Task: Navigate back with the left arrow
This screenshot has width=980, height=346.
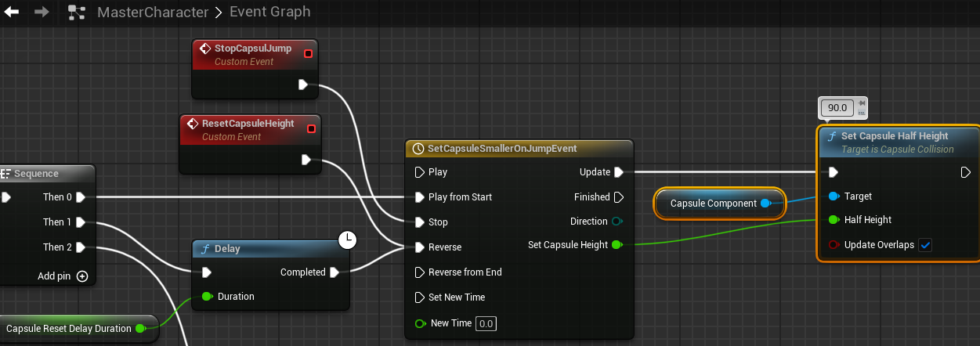Action: click(x=12, y=12)
